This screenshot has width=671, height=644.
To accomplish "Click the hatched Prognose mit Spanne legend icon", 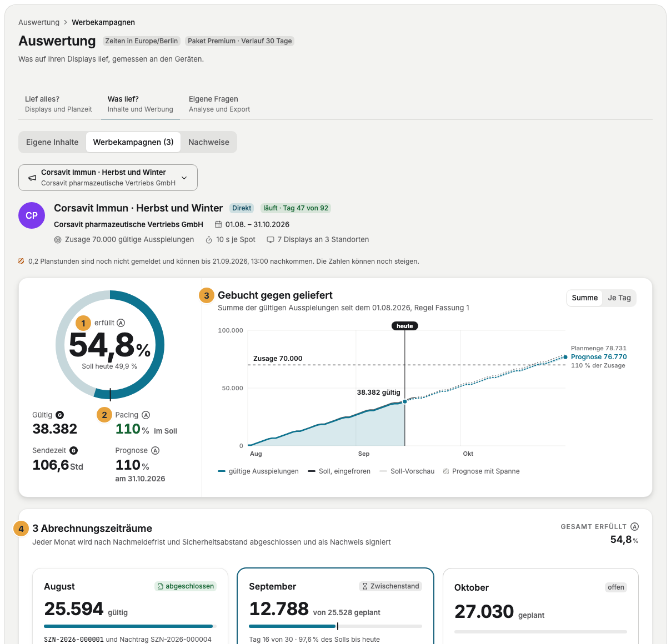I will pyautogui.click(x=446, y=471).
